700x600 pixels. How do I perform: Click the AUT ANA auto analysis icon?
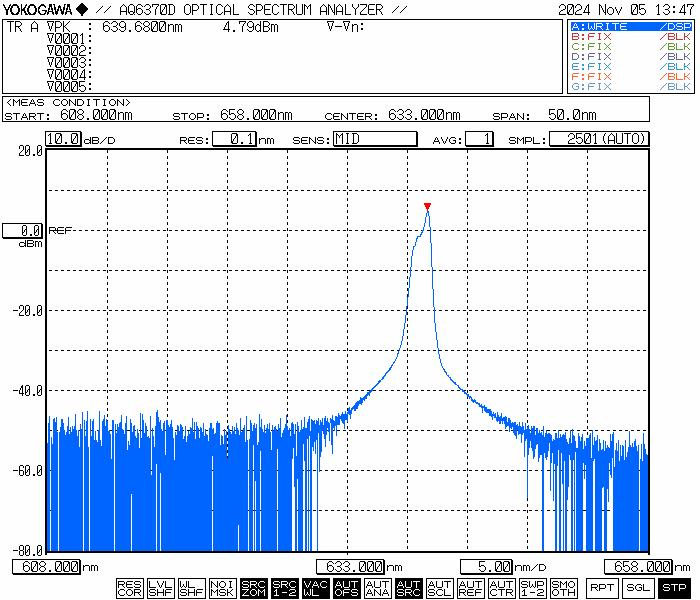point(377,588)
